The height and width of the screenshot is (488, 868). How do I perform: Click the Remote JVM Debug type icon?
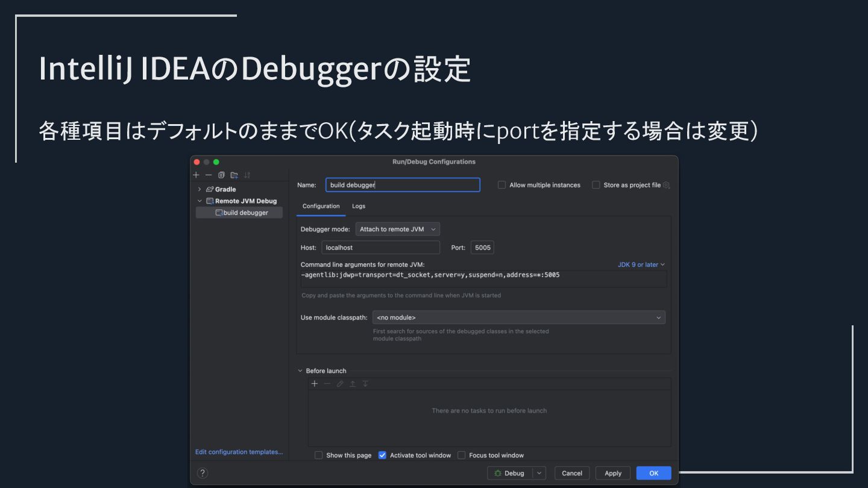(x=210, y=201)
